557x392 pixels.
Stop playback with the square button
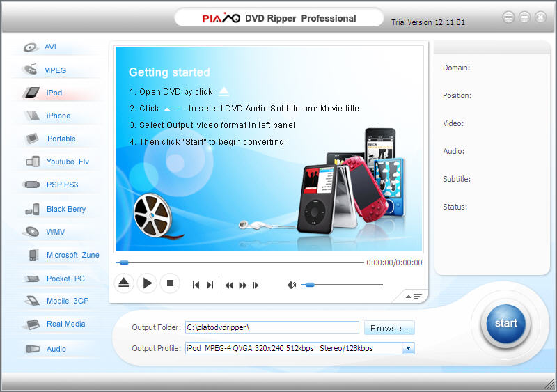170,283
